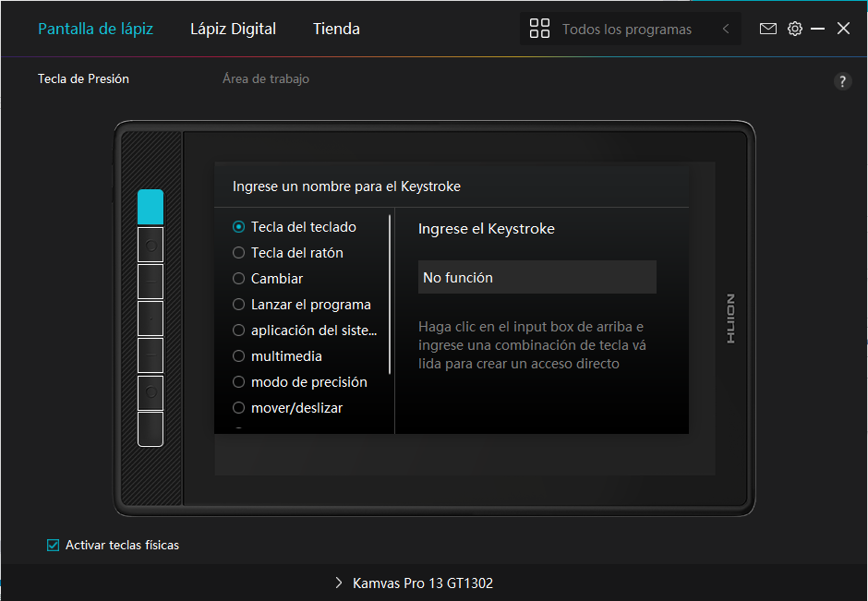Disable Activar teclas físicas checkbox
This screenshot has width=868, height=601.
tap(53, 546)
